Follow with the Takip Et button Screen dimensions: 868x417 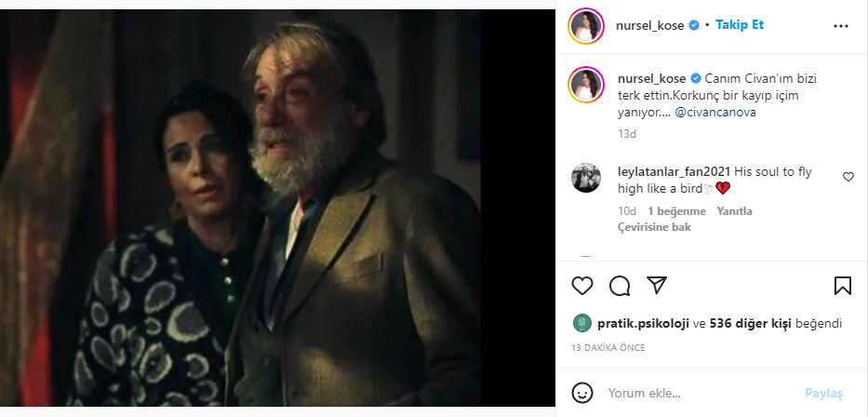pos(740,25)
